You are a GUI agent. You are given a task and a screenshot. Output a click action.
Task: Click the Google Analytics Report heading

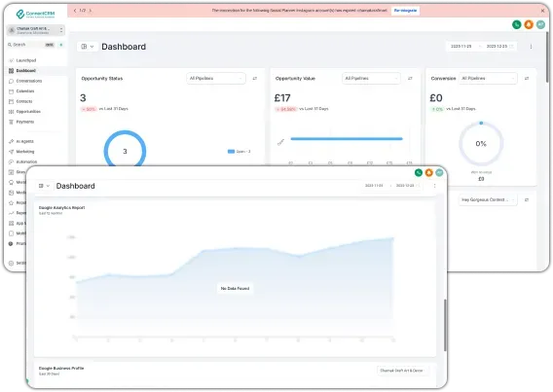(61, 208)
